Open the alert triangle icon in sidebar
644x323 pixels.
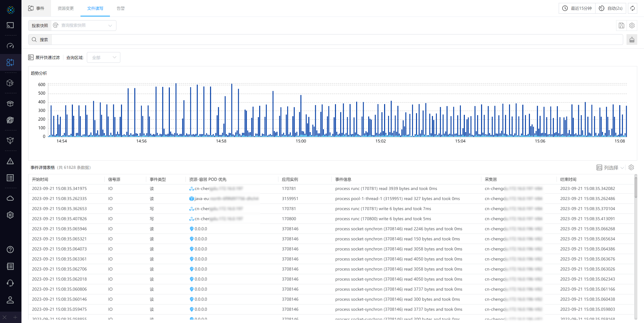[10, 161]
